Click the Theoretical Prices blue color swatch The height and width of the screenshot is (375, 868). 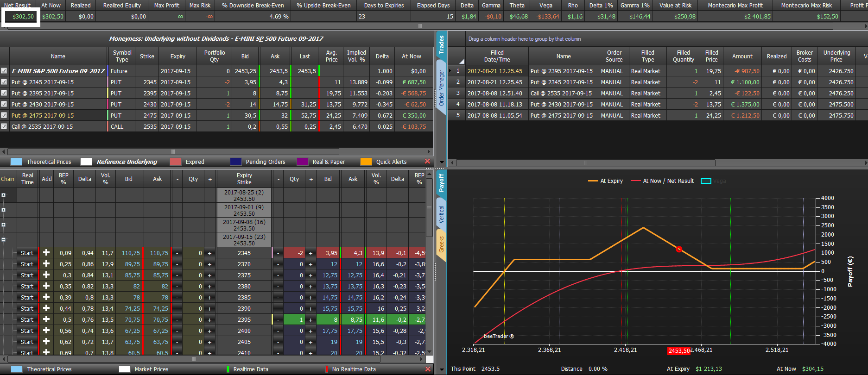(x=16, y=162)
